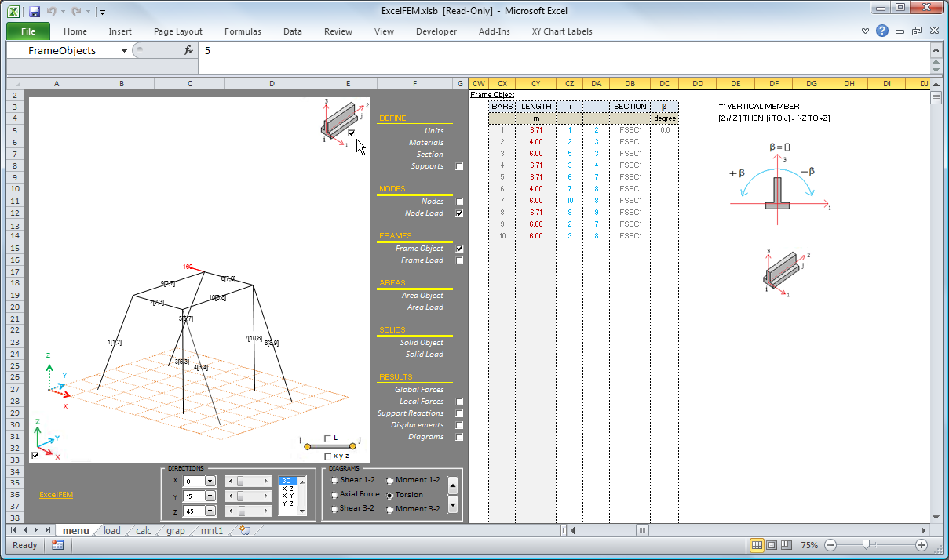949x560 pixels.
Task: Click the macro recording icon in status bar
Action: point(57,545)
